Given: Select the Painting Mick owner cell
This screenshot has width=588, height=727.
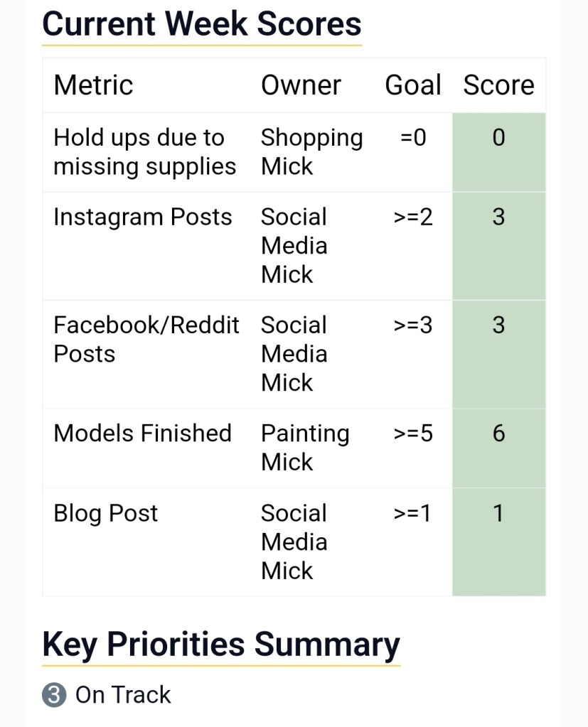Looking at the screenshot, I should click(304, 448).
